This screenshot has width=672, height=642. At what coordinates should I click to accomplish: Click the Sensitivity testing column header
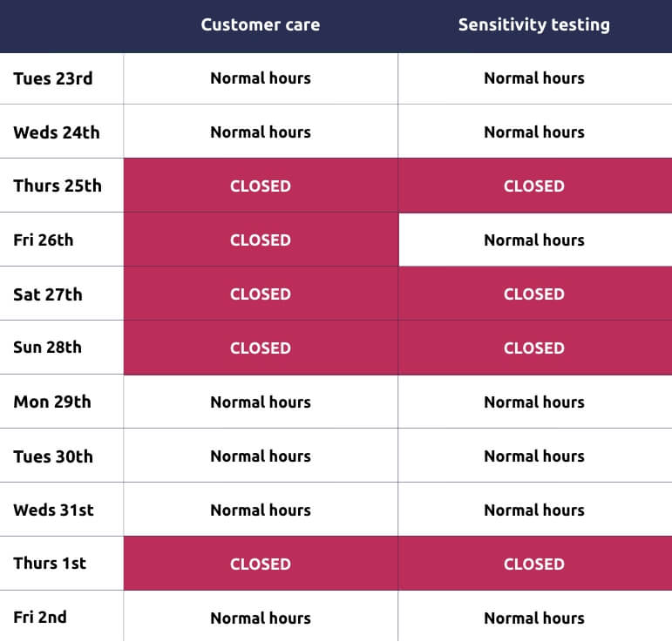pos(533,24)
